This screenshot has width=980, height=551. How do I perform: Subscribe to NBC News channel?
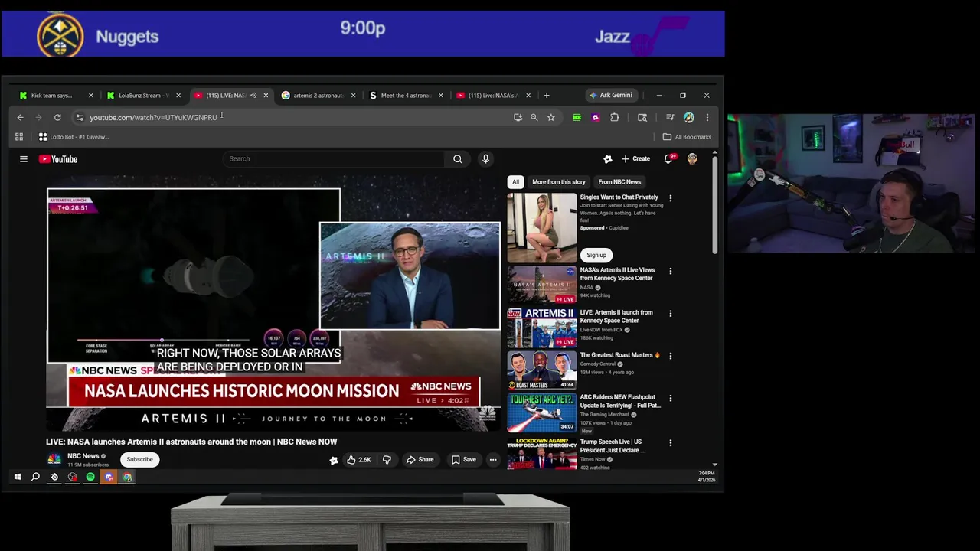(x=139, y=459)
